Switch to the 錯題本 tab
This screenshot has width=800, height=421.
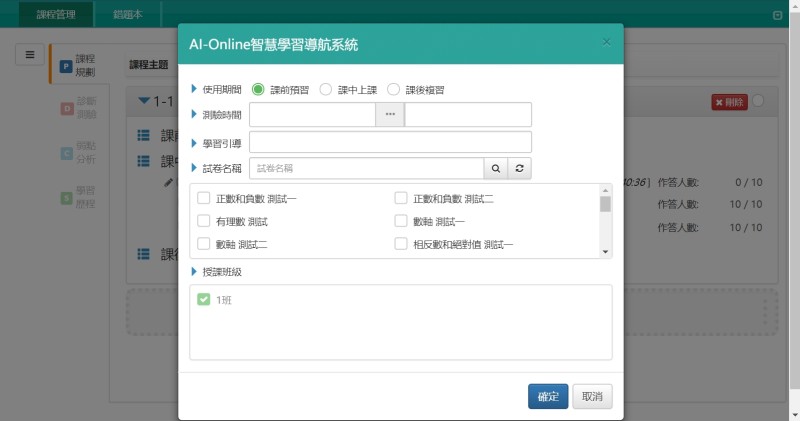(129, 14)
